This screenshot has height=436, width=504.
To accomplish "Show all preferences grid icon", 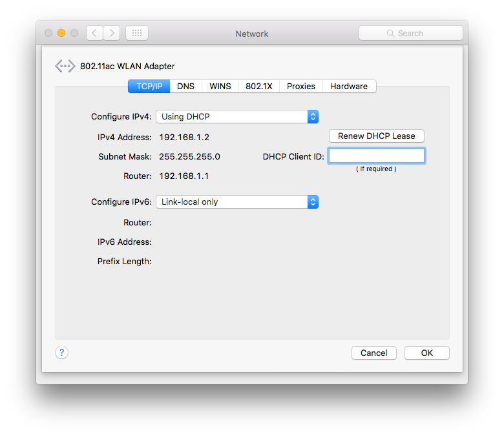I will tap(137, 33).
